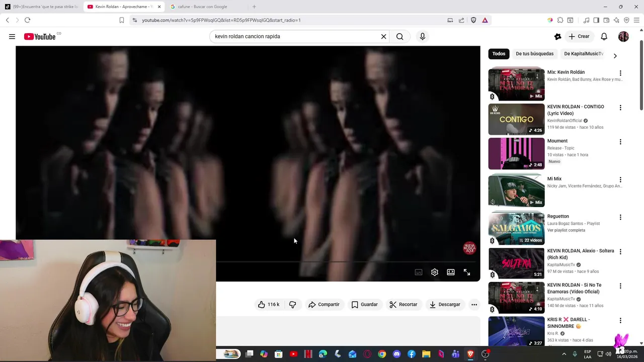Open video settings gear
This screenshot has width=644, height=362.
(x=435, y=272)
